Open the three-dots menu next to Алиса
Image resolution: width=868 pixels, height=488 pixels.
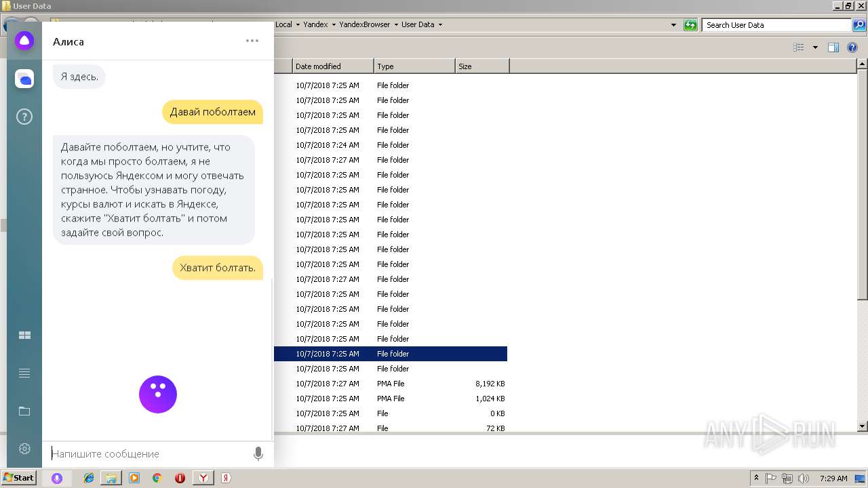click(252, 41)
